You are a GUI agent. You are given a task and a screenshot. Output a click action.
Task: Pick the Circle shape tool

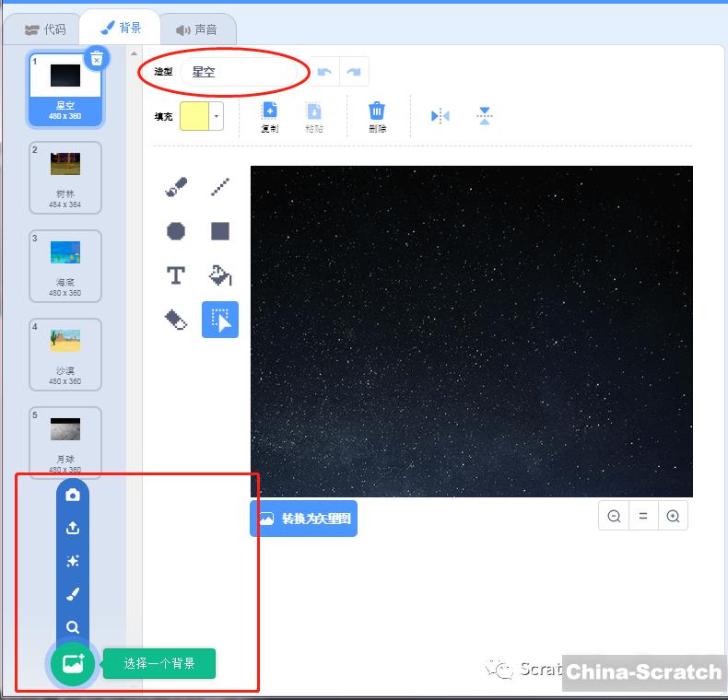click(176, 231)
